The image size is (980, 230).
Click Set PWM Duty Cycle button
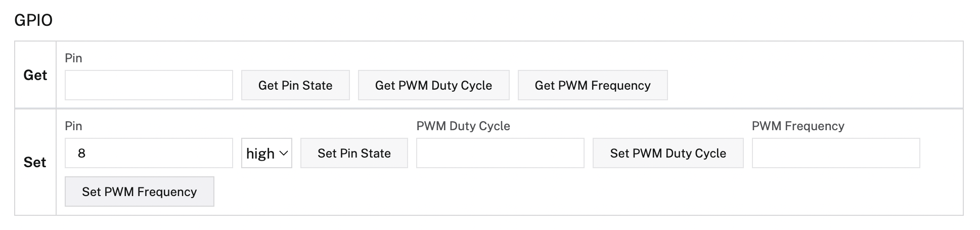pos(667,153)
